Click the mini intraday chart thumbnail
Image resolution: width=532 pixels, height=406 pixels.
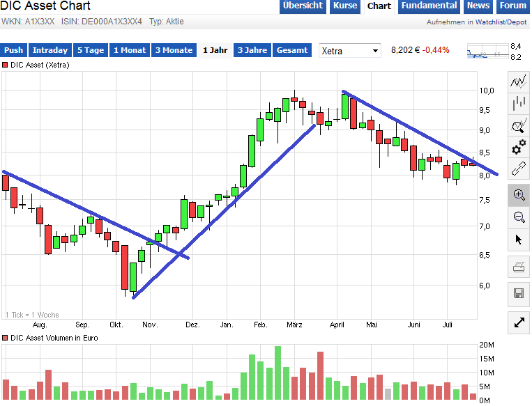tap(486, 52)
